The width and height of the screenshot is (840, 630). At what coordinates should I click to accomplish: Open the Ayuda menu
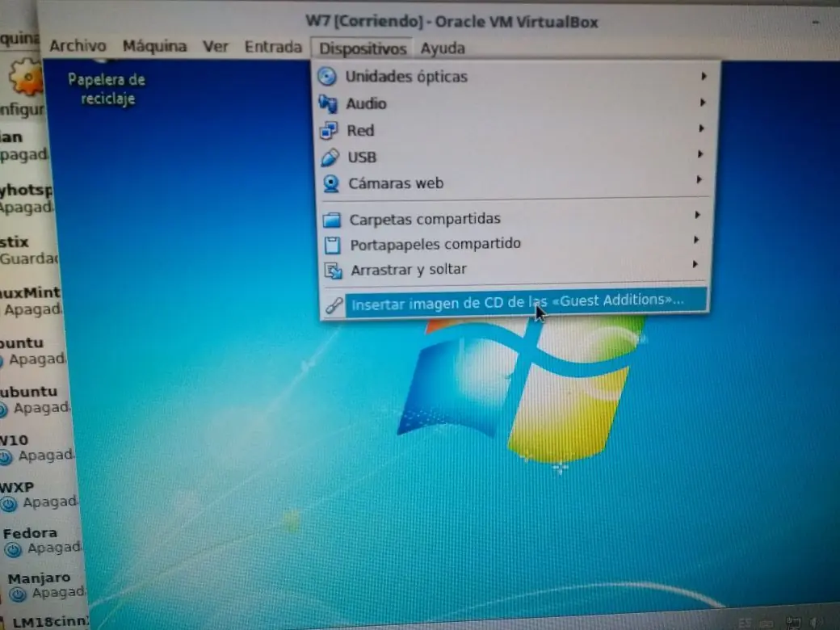[443, 48]
